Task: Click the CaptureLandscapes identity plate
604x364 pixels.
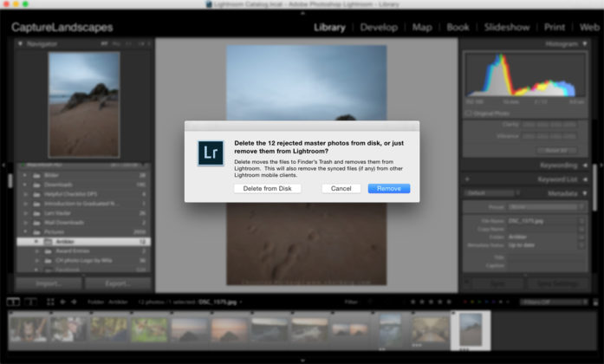Action: (62, 28)
